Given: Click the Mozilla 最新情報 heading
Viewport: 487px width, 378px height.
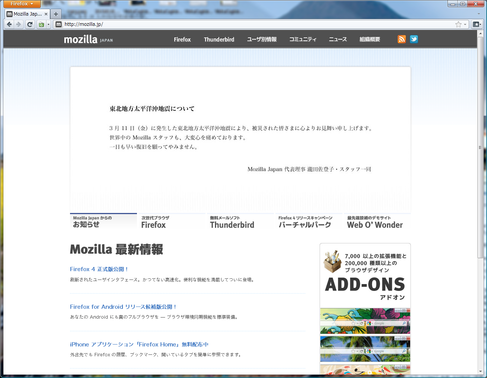Looking at the screenshot, I should (x=116, y=249).
